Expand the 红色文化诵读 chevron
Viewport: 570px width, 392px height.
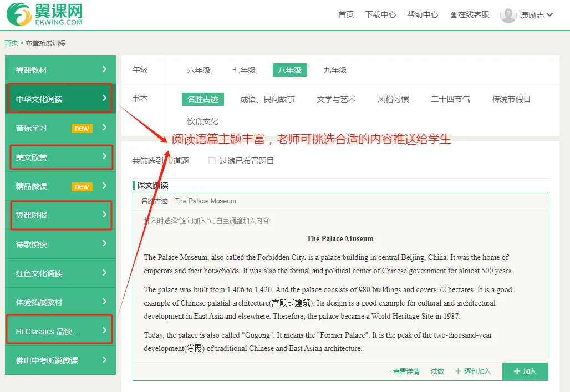(x=104, y=272)
